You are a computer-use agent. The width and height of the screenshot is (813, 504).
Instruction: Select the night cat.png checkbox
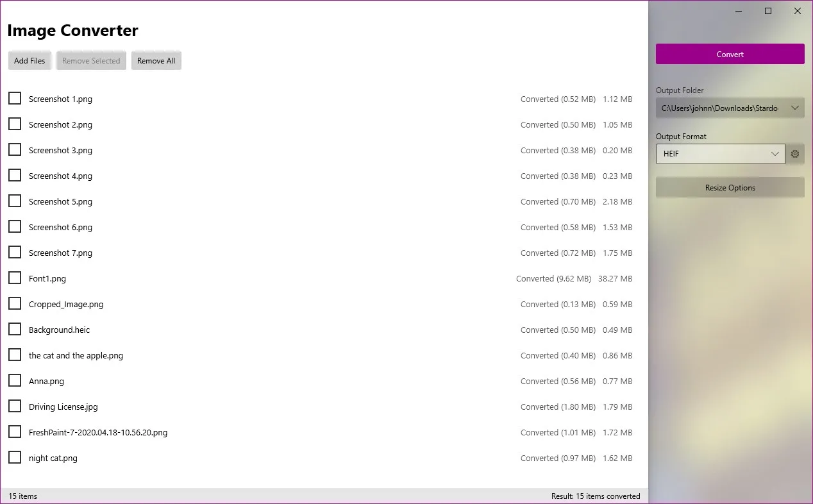(15, 457)
